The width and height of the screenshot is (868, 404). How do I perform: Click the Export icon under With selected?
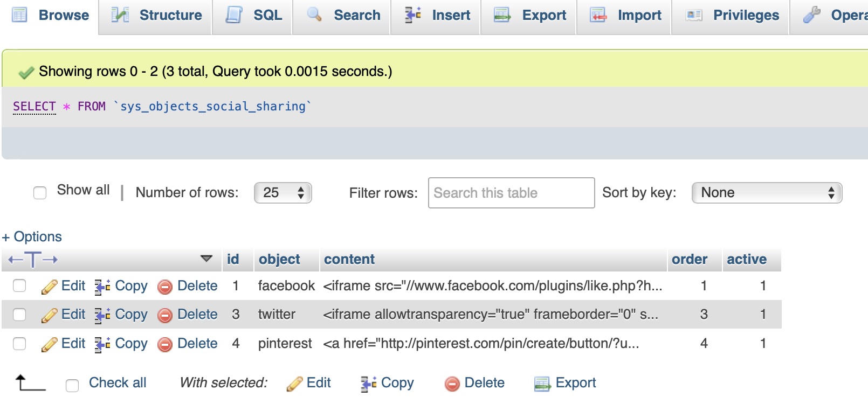point(542,384)
